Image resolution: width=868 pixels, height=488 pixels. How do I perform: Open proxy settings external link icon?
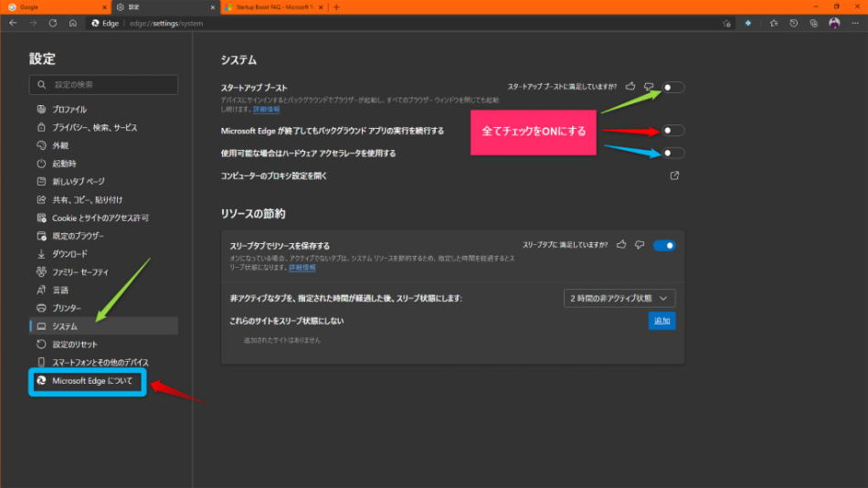point(674,175)
